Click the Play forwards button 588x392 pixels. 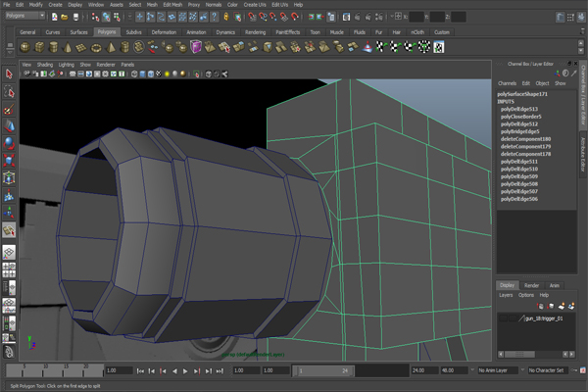click(x=185, y=371)
